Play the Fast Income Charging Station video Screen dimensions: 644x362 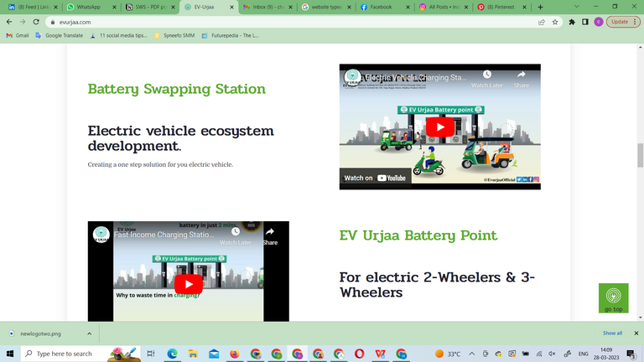tap(189, 284)
